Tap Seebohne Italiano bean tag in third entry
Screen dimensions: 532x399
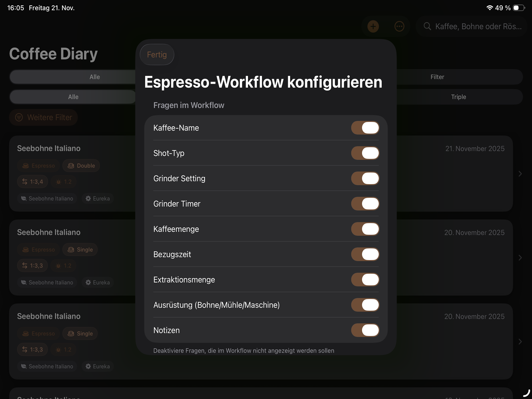(47, 366)
